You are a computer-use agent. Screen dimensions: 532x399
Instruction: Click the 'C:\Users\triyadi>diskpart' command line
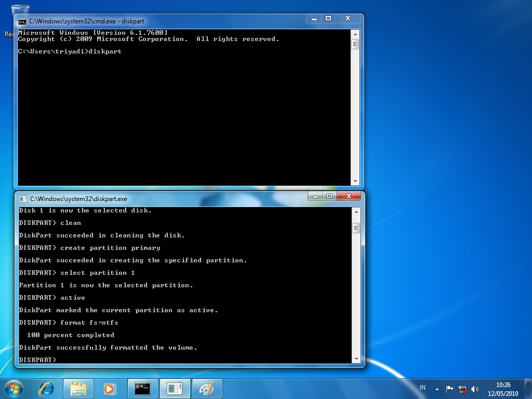(70, 51)
